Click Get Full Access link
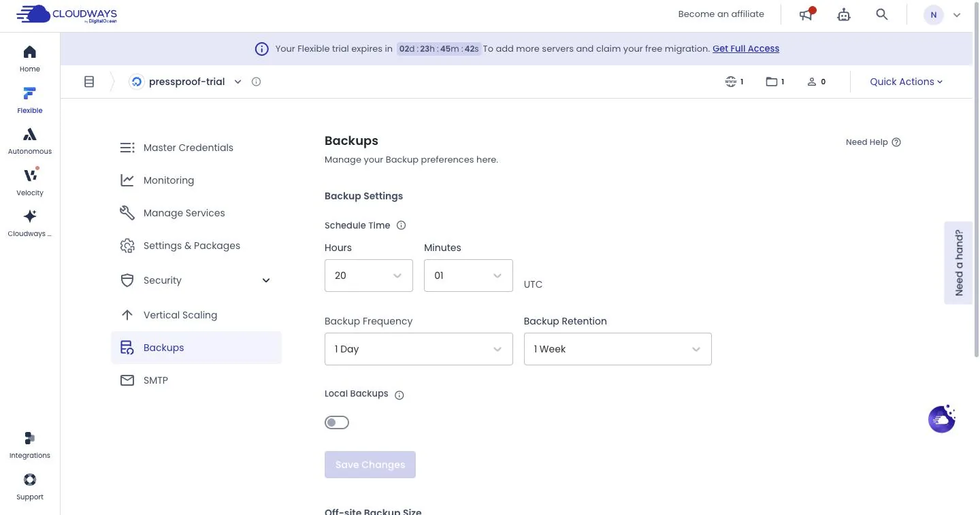The height and width of the screenshot is (515, 980). point(746,49)
